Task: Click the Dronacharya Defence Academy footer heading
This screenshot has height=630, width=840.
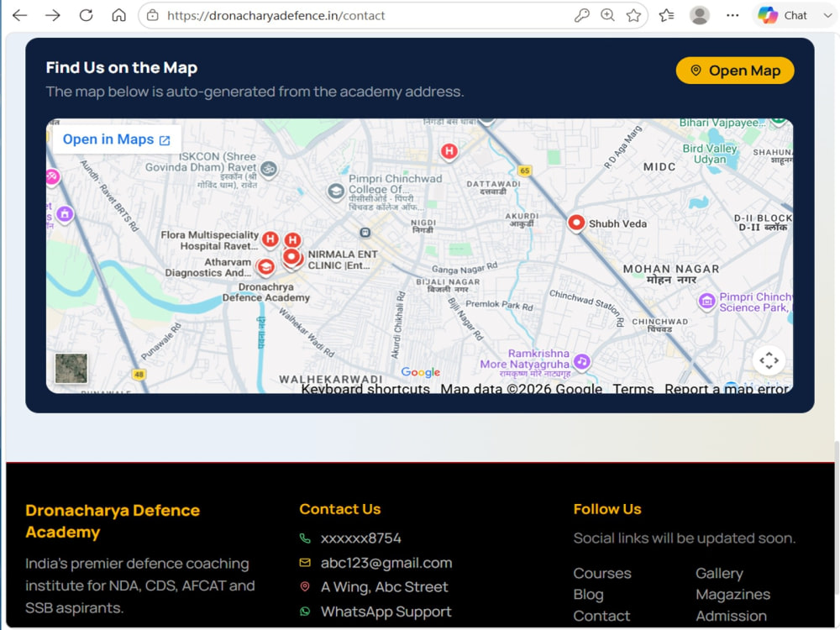Action: click(113, 522)
